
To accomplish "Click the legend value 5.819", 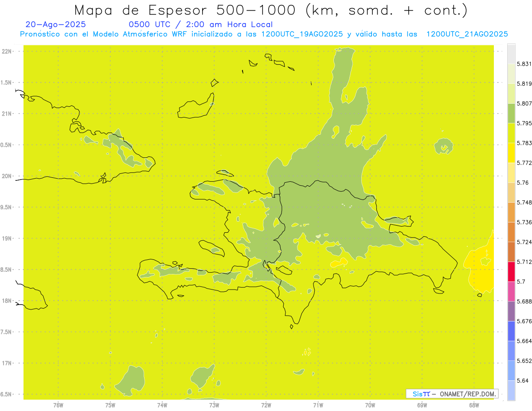I will click(x=524, y=83).
